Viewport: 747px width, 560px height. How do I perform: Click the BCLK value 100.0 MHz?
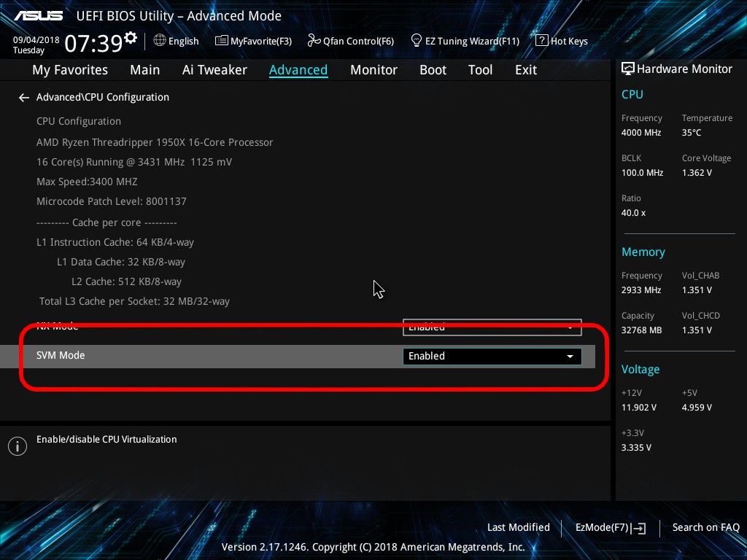[x=642, y=173]
